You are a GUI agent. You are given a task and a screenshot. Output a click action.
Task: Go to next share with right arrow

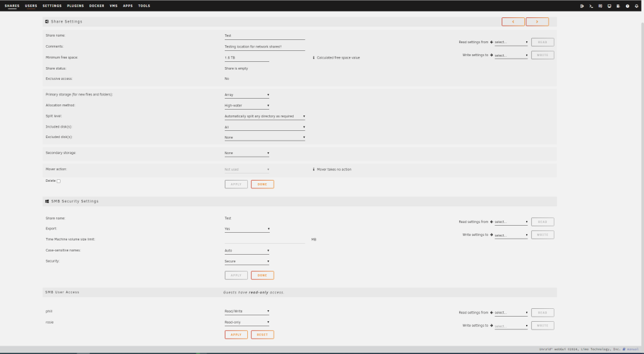pyautogui.click(x=537, y=22)
